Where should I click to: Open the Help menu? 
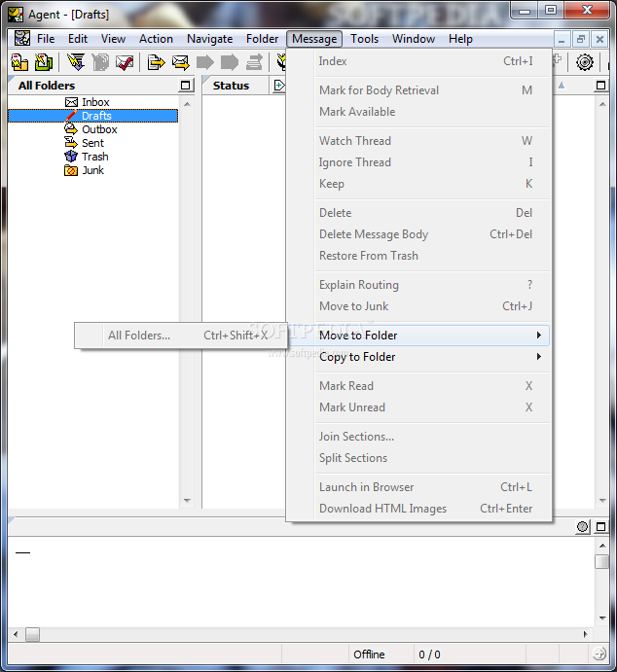coord(460,39)
